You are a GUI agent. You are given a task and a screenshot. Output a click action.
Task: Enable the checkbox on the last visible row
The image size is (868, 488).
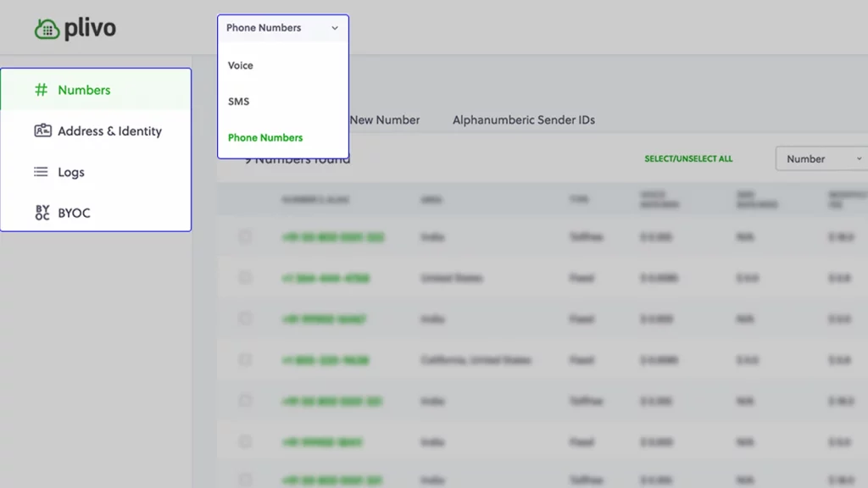click(245, 479)
